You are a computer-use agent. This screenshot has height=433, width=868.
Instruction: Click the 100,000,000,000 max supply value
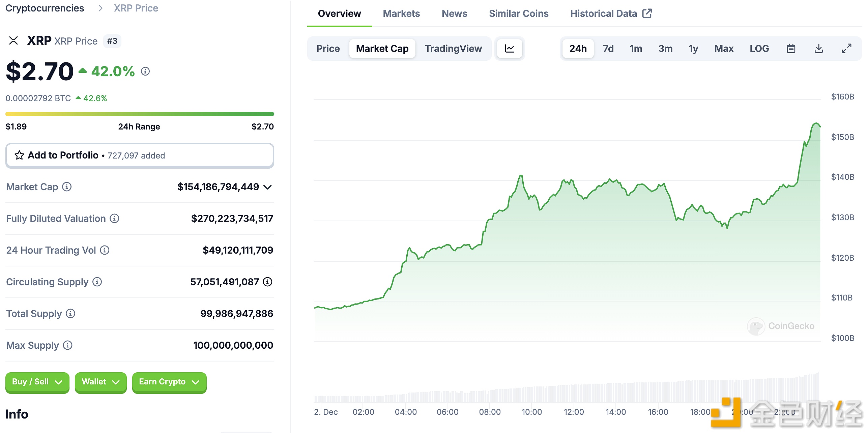(x=233, y=345)
